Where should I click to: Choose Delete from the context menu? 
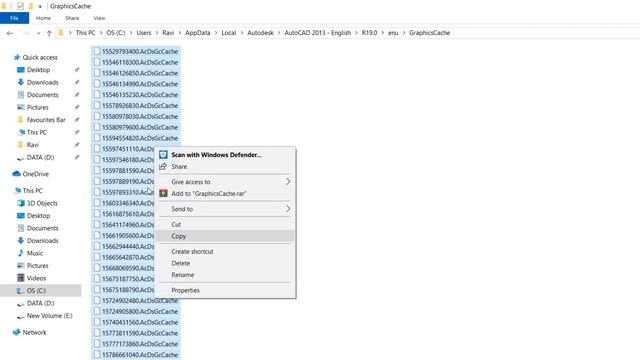point(225,263)
